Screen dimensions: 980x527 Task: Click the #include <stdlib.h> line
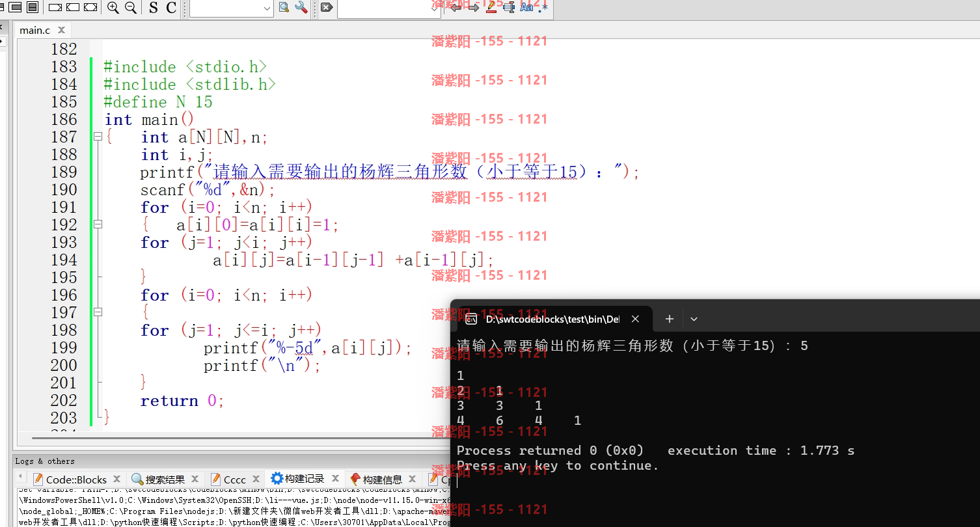190,85
